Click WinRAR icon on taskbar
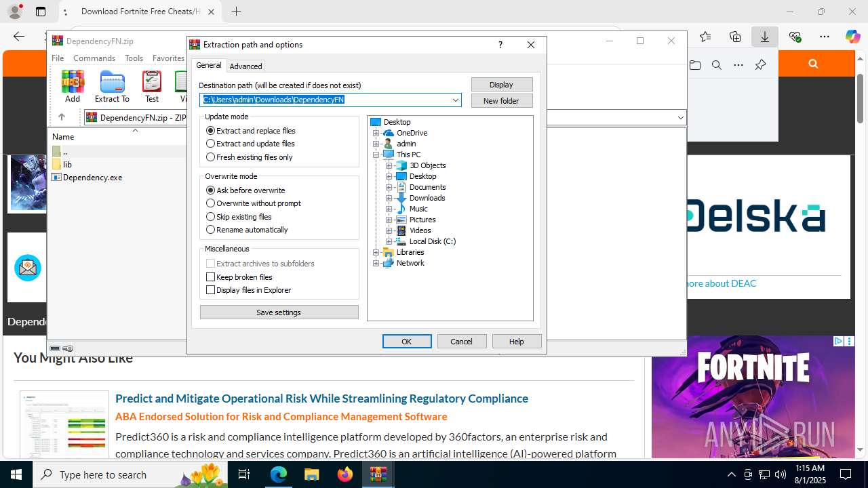The width and height of the screenshot is (868, 488). point(378,474)
